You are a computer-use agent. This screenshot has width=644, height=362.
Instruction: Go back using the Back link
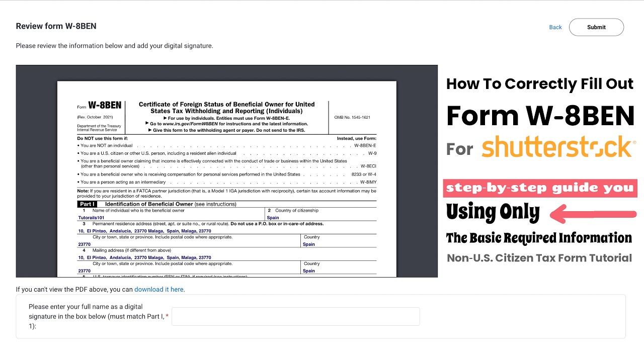(555, 27)
